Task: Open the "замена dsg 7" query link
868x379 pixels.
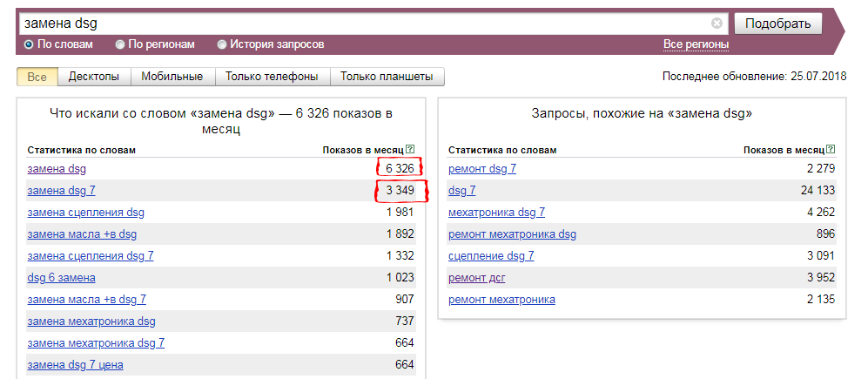Action: point(62,191)
